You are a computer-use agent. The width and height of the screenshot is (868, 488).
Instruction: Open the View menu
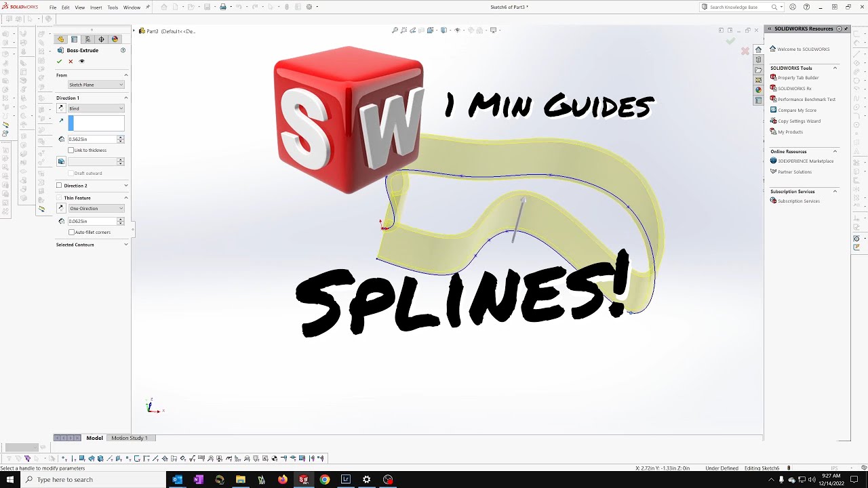[x=79, y=7]
